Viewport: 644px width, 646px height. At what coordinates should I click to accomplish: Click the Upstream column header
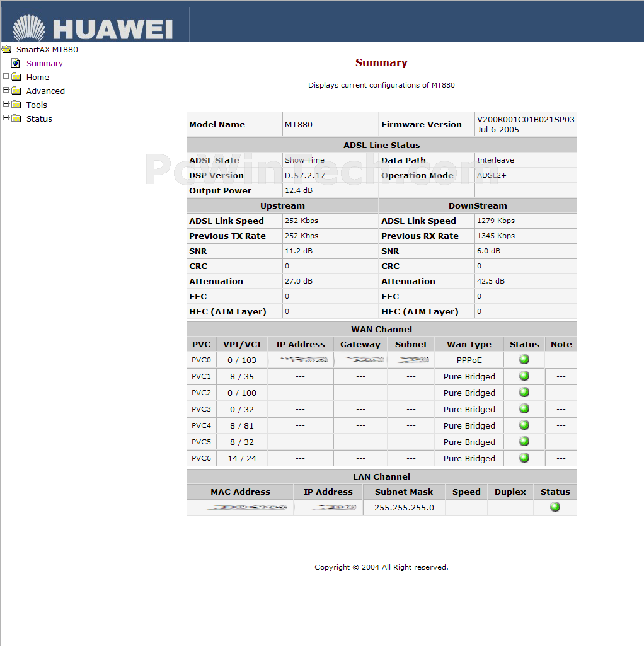coord(282,205)
